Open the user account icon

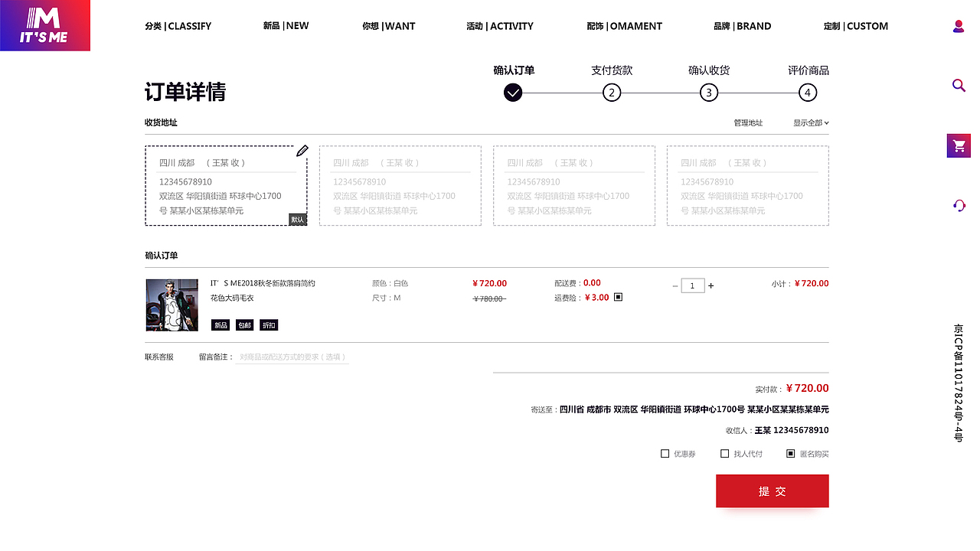click(959, 26)
